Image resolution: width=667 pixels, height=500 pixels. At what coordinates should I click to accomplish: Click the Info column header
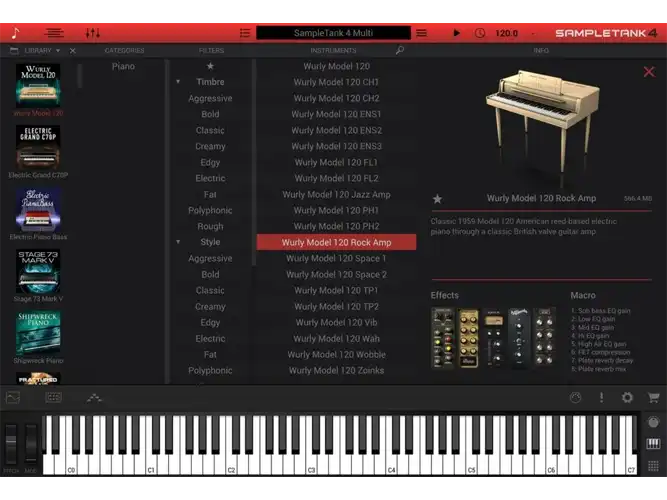(x=541, y=51)
